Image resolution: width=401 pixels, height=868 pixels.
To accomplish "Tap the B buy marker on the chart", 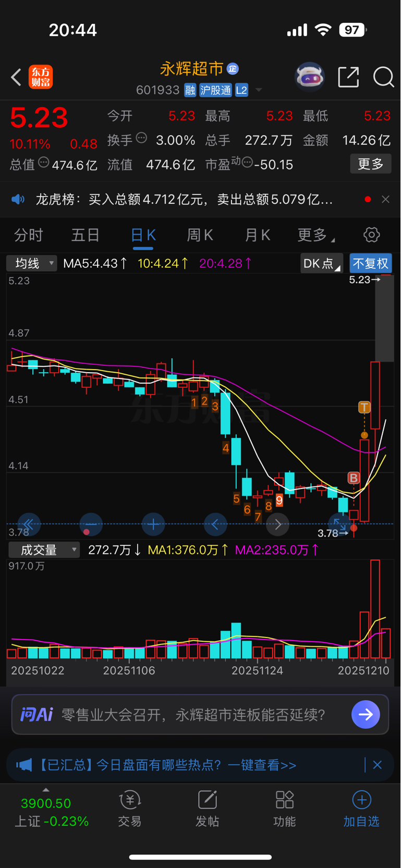I will tap(354, 478).
